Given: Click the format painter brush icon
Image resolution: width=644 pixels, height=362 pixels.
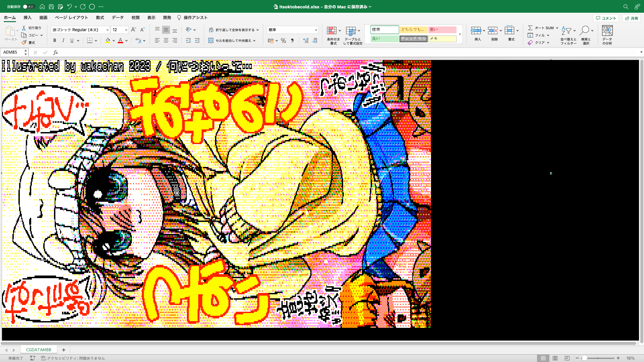Looking at the screenshot, I should [x=24, y=43].
